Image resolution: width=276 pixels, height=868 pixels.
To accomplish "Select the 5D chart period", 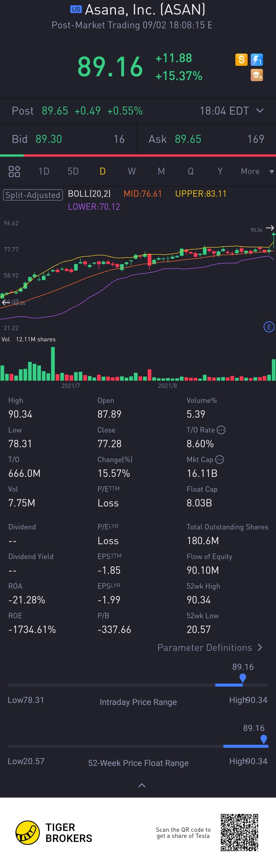I will (73, 171).
